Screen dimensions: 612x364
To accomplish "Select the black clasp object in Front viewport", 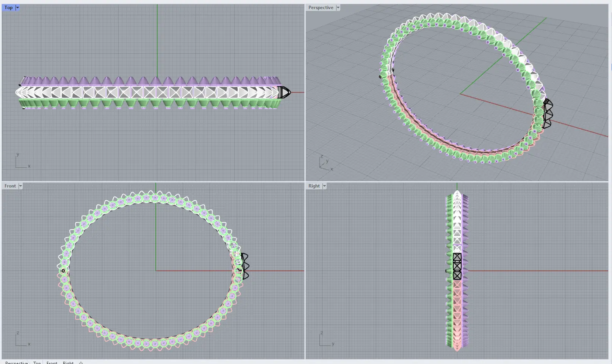I will pyautogui.click(x=245, y=266).
